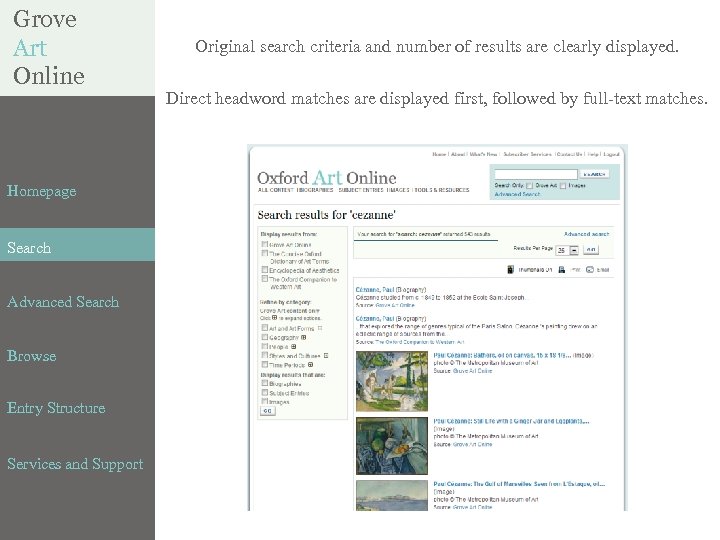The width and height of the screenshot is (720, 540).
Task: Click Advanced Search link under search box
Action: coord(517,194)
